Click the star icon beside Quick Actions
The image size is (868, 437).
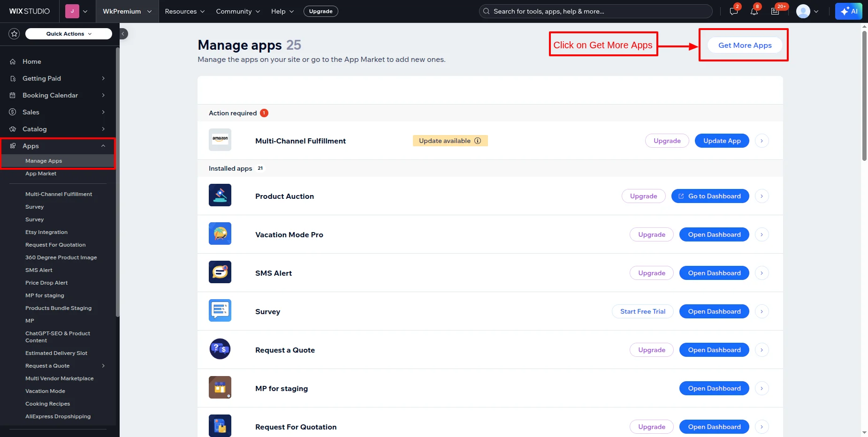(x=14, y=33)
